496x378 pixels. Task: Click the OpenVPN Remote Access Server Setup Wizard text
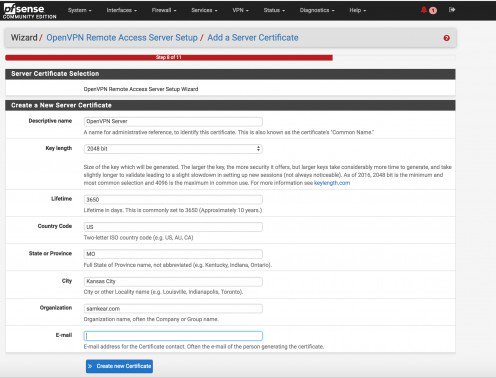[x=141, y=89]
